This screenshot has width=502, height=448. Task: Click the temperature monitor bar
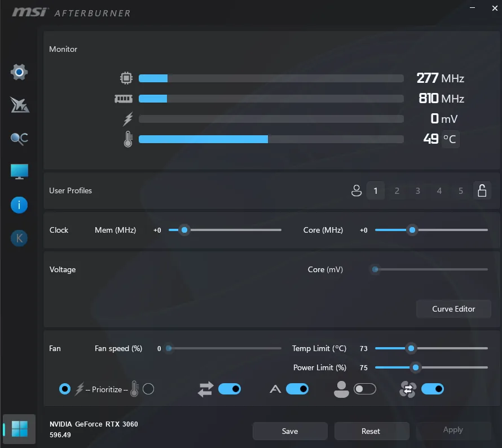point(271,139)
